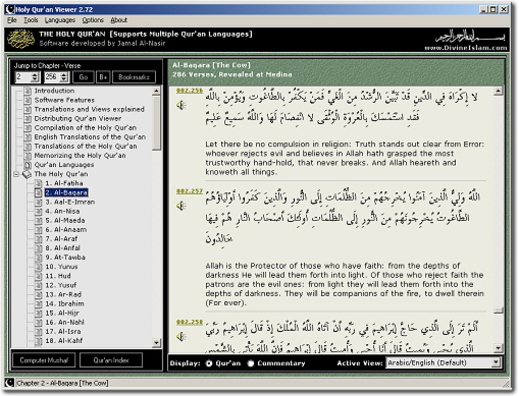Click the verse panel scroll down arrow
Image resolution: width=519 pixels, height=396 pixels.
(498, 348)
